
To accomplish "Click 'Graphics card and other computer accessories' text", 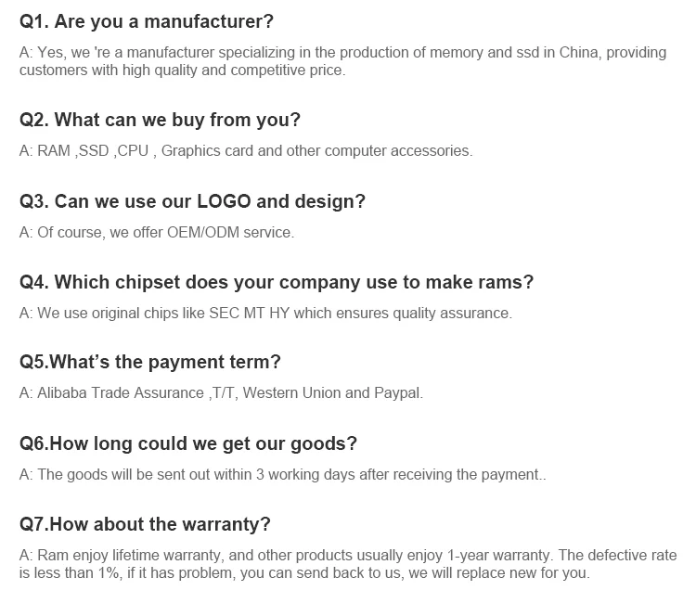I will click(316, 150).
